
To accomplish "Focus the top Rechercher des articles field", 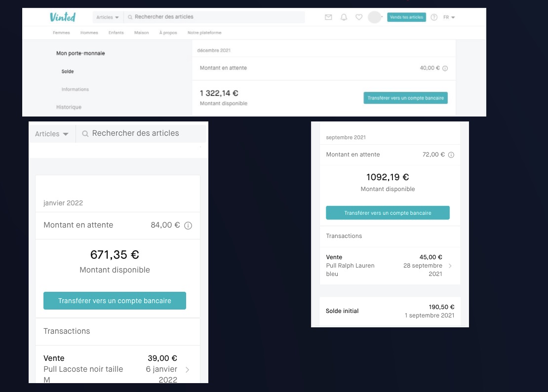I will click(x=214, y=17).
